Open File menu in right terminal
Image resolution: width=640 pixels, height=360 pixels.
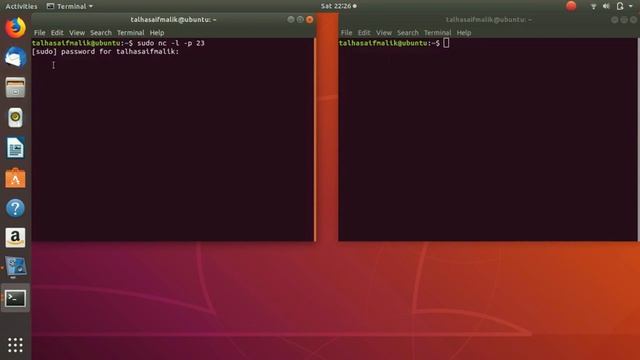pyautogui.click(x=347, y=33)
